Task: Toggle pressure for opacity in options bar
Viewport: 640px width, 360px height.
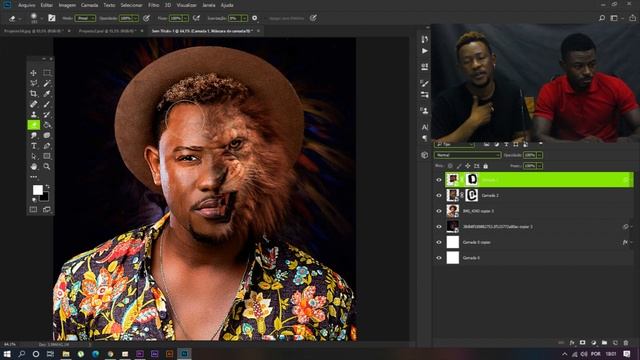Action: (146, 18)
